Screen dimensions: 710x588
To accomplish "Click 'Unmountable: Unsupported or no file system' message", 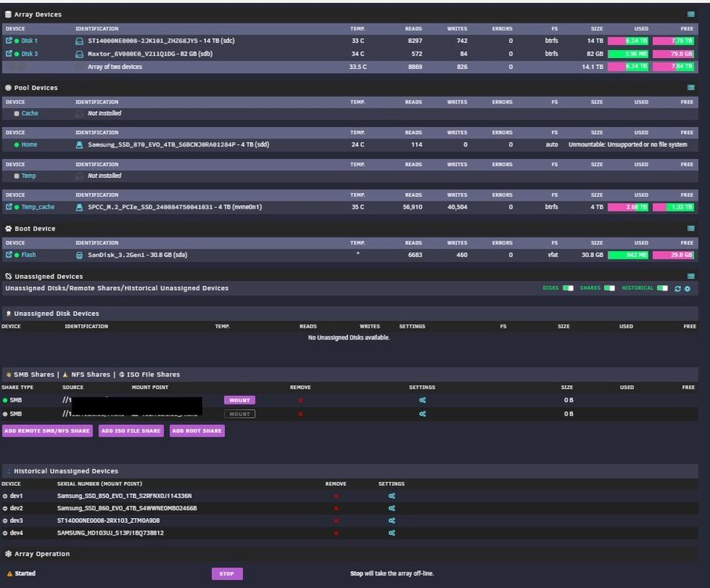I will [x=628, y=144].
